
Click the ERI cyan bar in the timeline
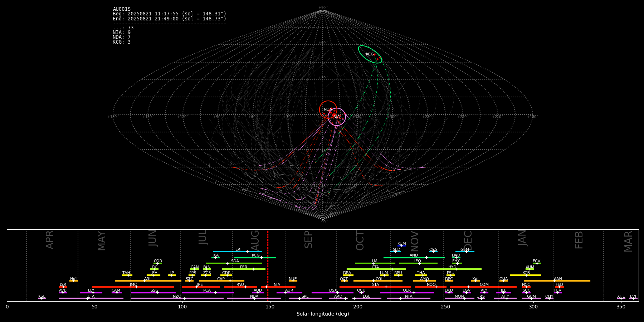238,252
